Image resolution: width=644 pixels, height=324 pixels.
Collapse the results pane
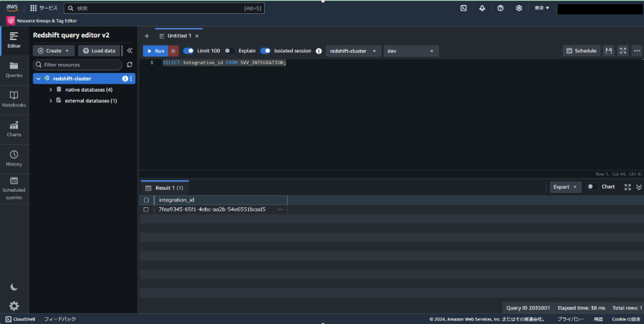point(639,187)
